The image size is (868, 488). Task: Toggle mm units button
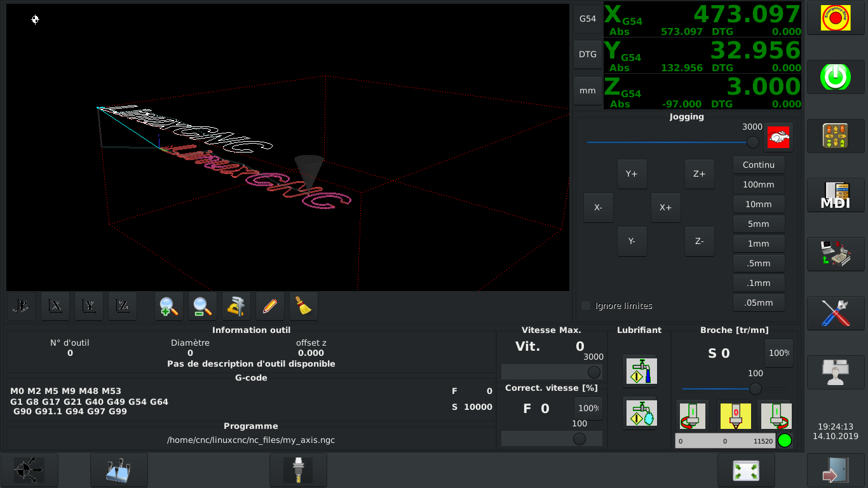click(x=587, y=91)
